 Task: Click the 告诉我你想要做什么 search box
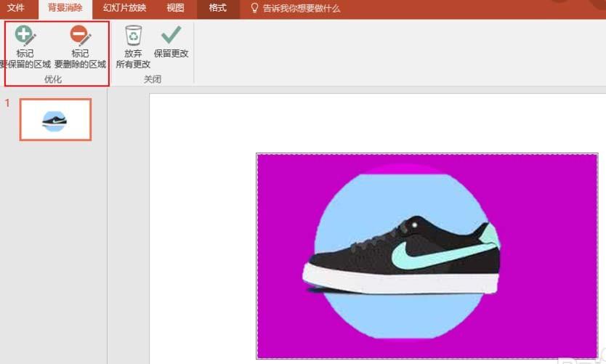coord(301,8)
